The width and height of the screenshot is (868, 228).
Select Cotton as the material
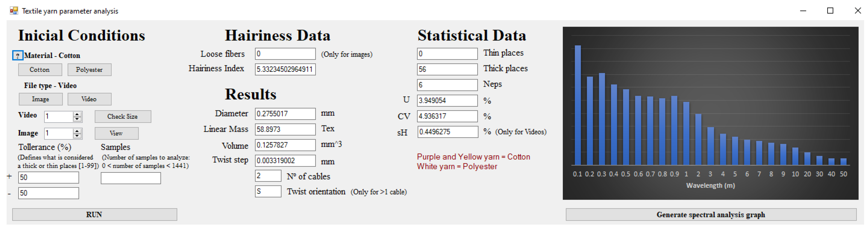click(40, 69)
